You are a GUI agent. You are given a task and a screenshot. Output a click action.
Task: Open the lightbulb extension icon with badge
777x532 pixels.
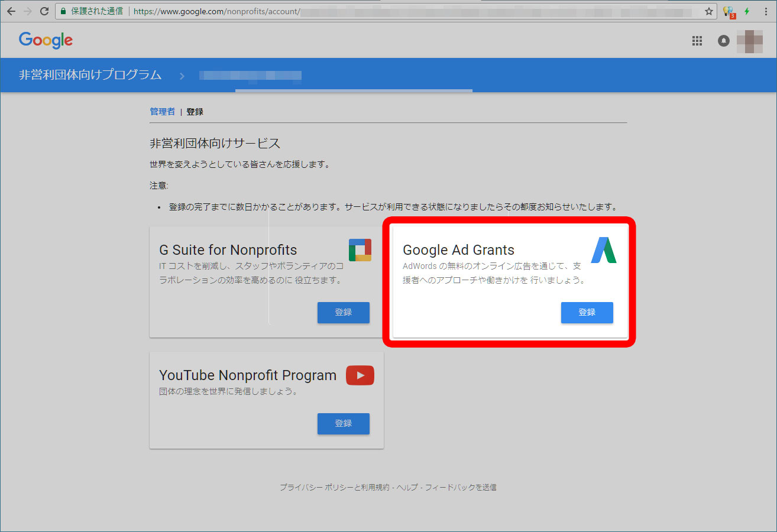click(x=729, y=12)
